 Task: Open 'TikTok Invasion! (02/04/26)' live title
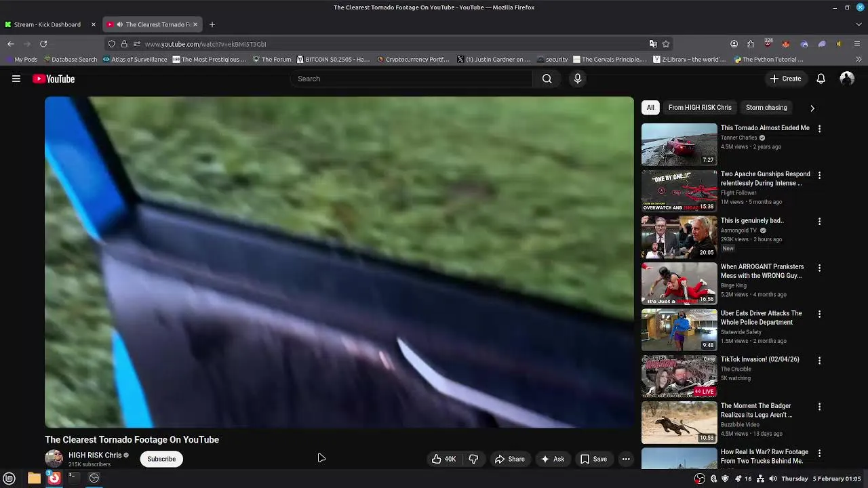click(x=759, y=359)
